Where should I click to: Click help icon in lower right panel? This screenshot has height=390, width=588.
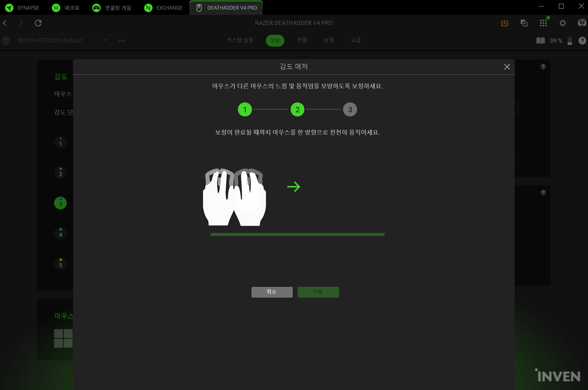click(543, 193)
